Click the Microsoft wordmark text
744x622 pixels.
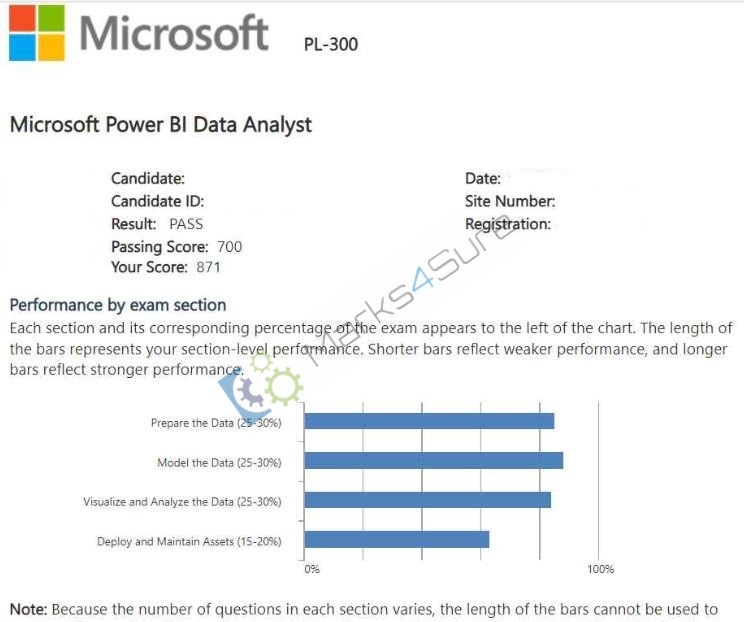point(174,33)
